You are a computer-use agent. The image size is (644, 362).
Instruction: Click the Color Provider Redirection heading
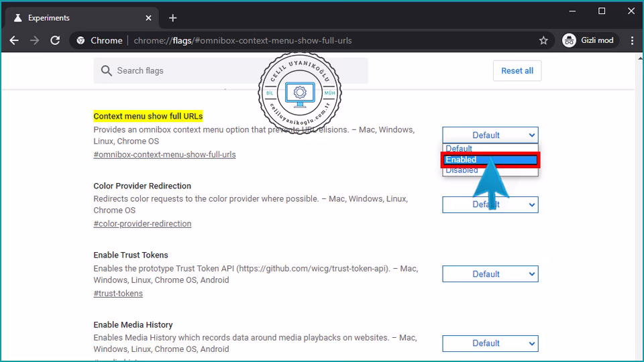pos(142,186)
